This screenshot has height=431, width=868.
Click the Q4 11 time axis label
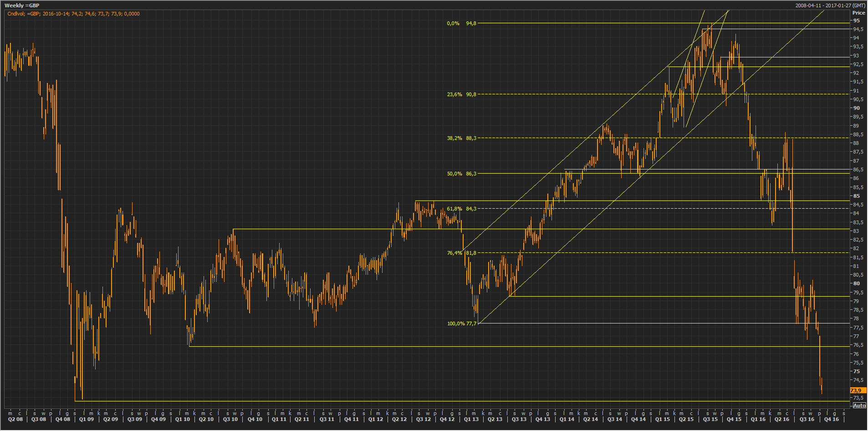pyautogui.click(x=351, y=419)
